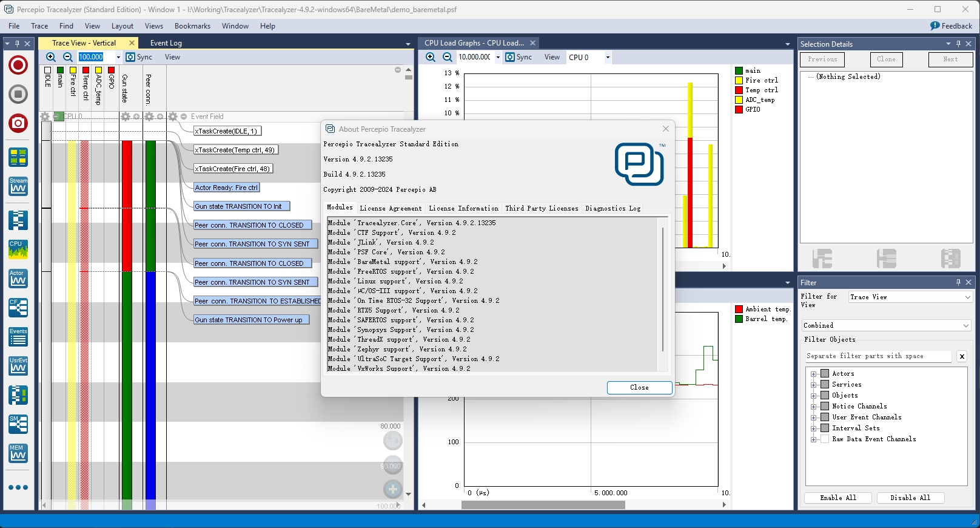
Task: Toggle the Actors filter checkbox
Action: point(825,373)
